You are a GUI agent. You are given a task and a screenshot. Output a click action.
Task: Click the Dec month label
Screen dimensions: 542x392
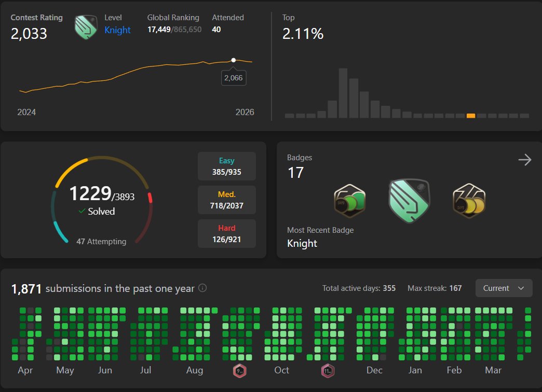(x=374, y=370)
